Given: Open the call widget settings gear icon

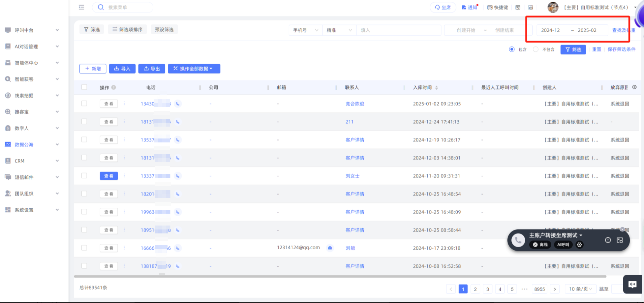Looking at the screenshot, I should 579,245.
